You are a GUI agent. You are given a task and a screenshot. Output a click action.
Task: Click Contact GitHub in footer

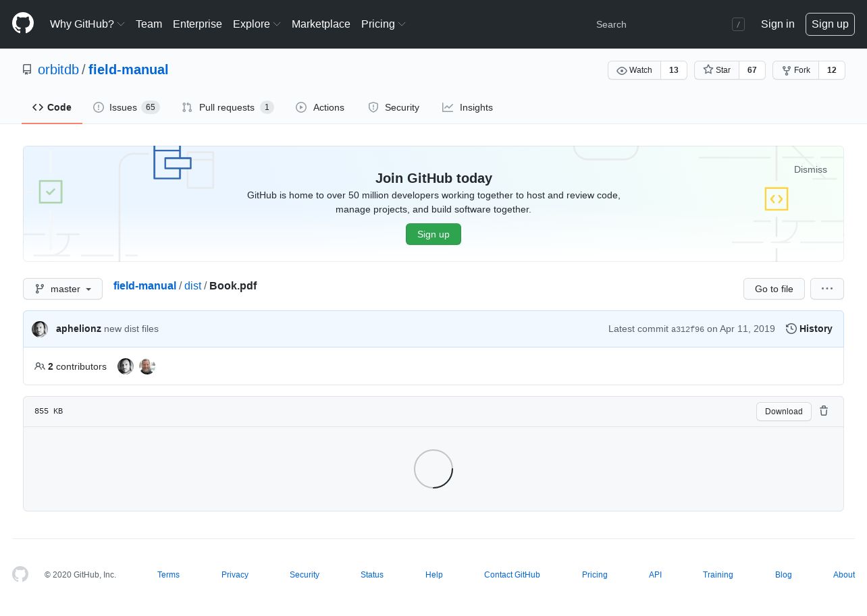click(512, 575)
